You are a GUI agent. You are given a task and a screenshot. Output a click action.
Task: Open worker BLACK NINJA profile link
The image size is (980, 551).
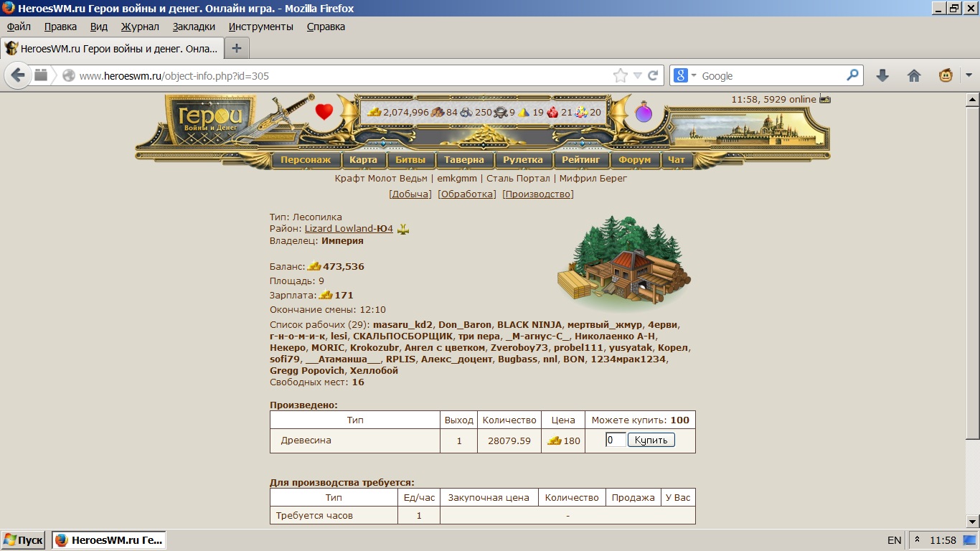pyautogui.click(x=530, y=324)
